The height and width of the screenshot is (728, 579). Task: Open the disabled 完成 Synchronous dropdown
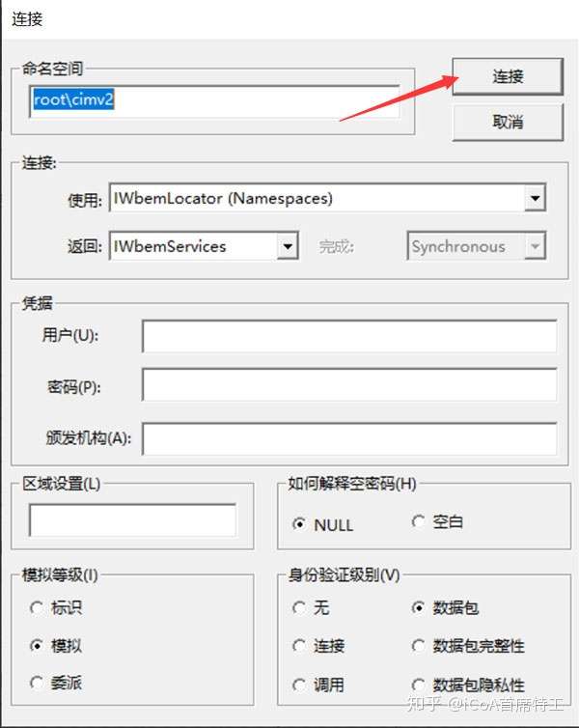coord(476,246)
